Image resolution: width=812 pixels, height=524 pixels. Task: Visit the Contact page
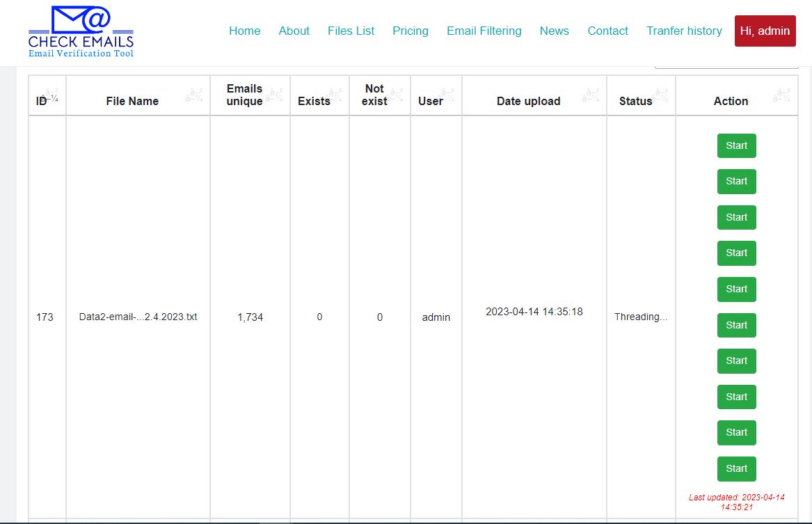[607, 31]
